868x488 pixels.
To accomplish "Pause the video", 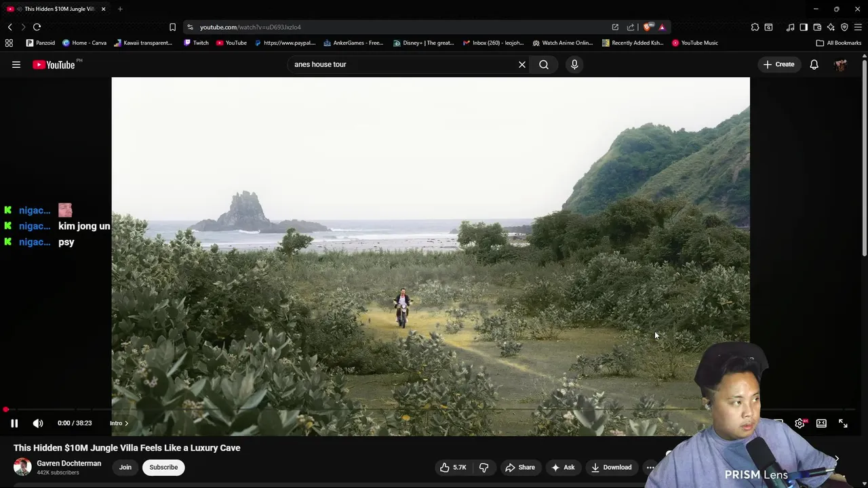I will [x=14, y=423].
